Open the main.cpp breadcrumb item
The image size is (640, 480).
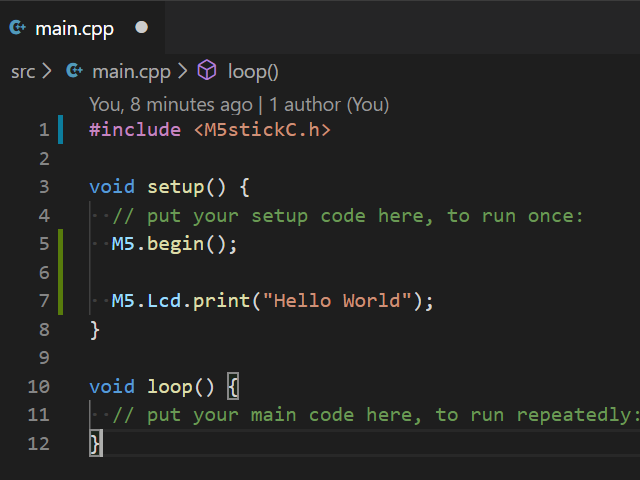(x=131, y=71)
